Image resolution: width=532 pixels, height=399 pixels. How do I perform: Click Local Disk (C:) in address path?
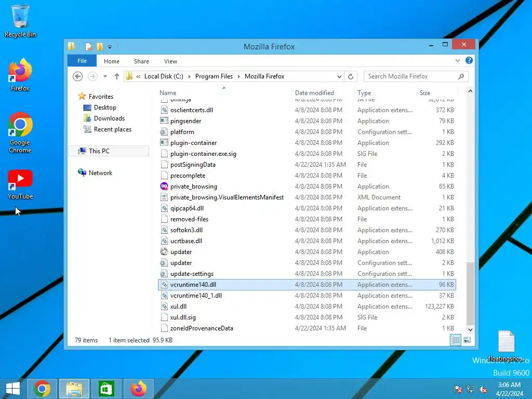[164, 76]
